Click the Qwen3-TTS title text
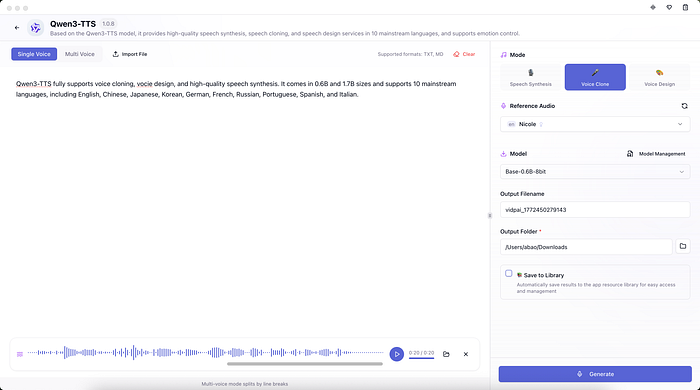700x390 pixels. 73,24
